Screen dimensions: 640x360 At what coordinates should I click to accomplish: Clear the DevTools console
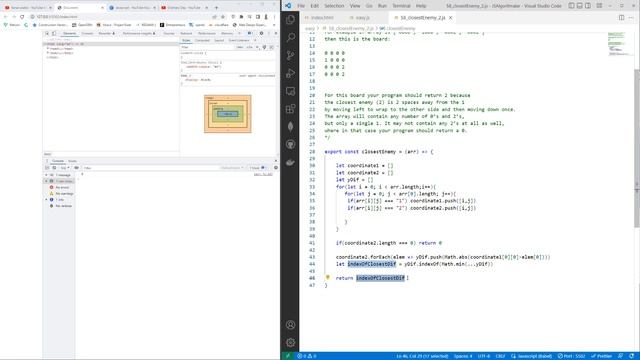tap(54, 168)
